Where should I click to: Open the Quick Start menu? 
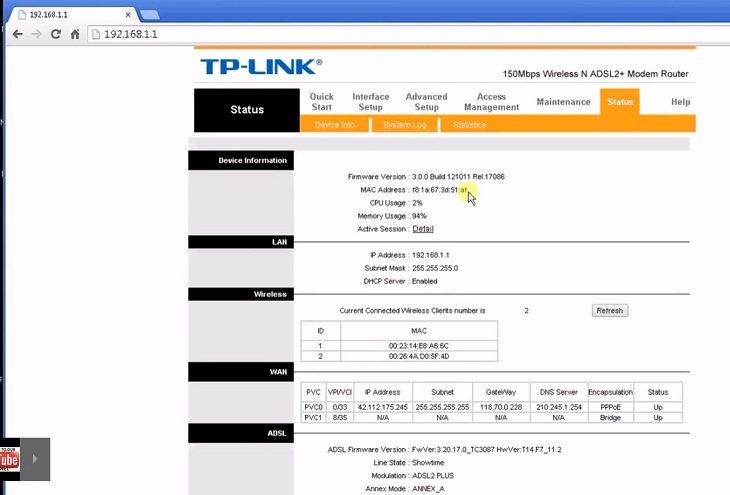coord(322,102)
